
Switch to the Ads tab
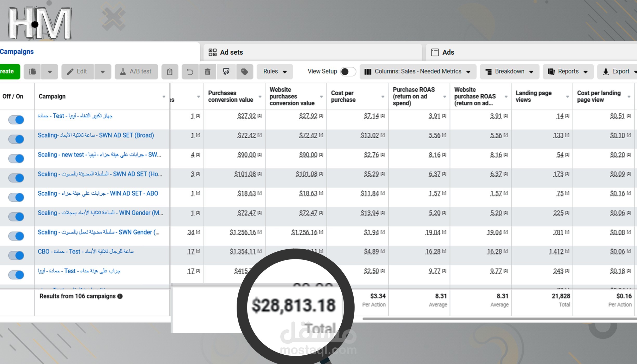click(448, 52)
